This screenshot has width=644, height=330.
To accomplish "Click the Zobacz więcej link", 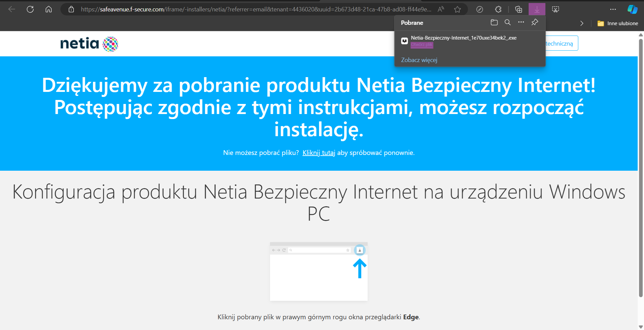I will (419, 60).
